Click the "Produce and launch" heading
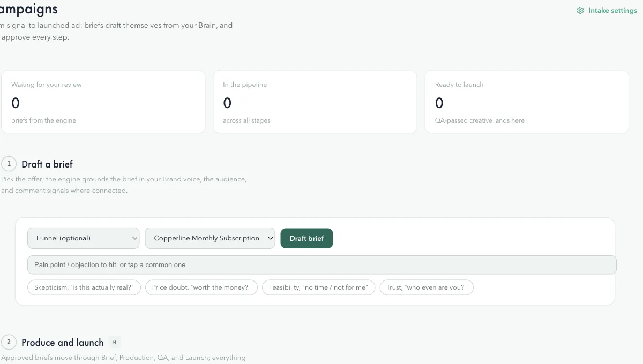The width and height of the screenshot is (643, 364). coord(63,343)
